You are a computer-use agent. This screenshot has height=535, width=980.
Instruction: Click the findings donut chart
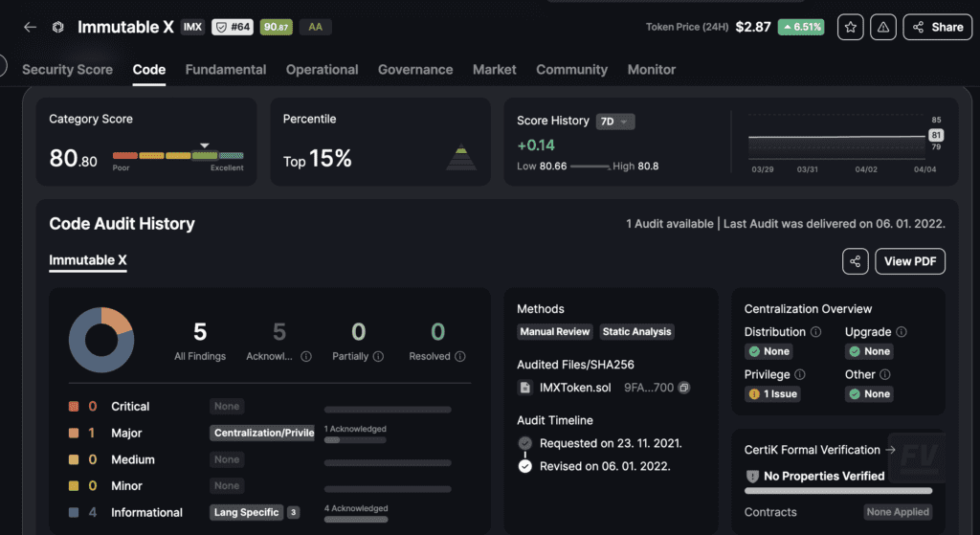(x=100, y=340)
